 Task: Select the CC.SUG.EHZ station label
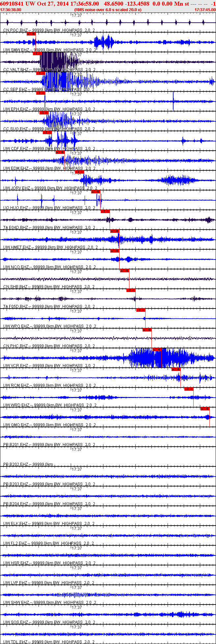[x=15, y=129]
